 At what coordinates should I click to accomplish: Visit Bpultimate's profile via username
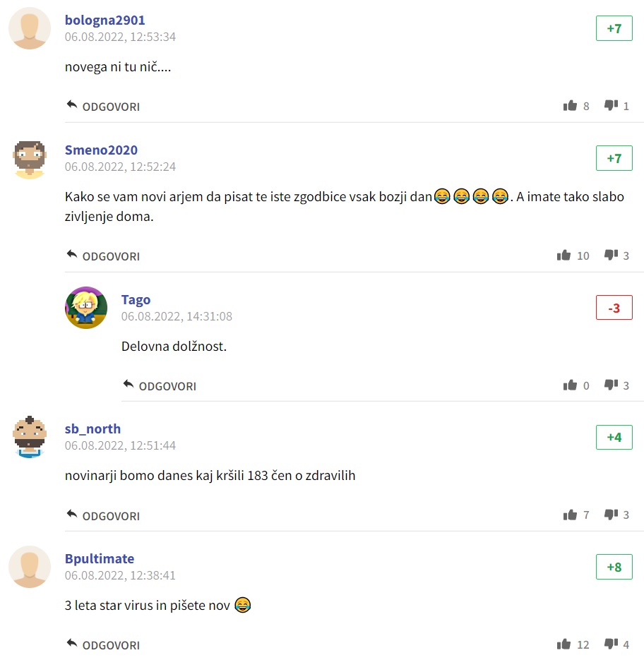click(x=100, y=558)
